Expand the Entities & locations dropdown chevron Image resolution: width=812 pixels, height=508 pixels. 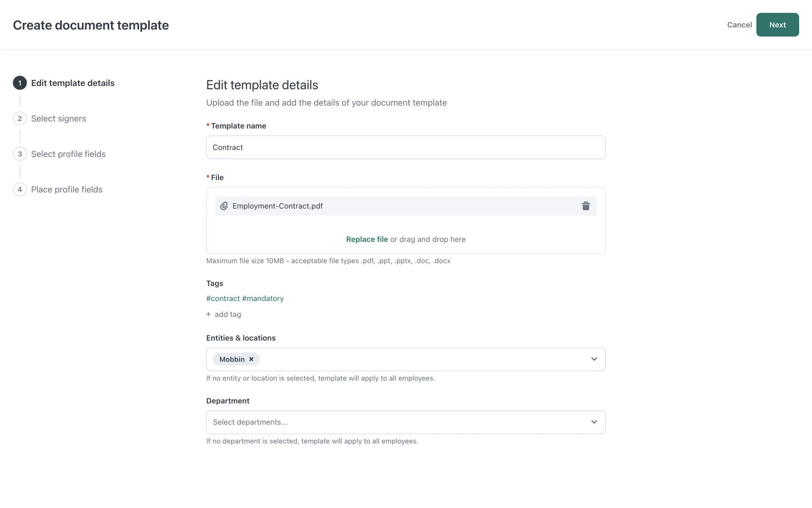click(594, 359)
